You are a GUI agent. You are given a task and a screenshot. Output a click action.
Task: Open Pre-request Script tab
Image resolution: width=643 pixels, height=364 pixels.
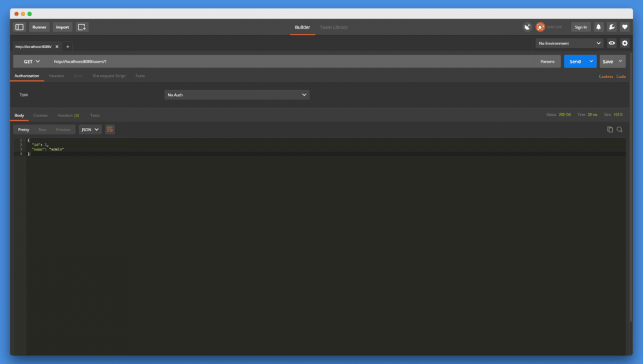coord(109,76)
